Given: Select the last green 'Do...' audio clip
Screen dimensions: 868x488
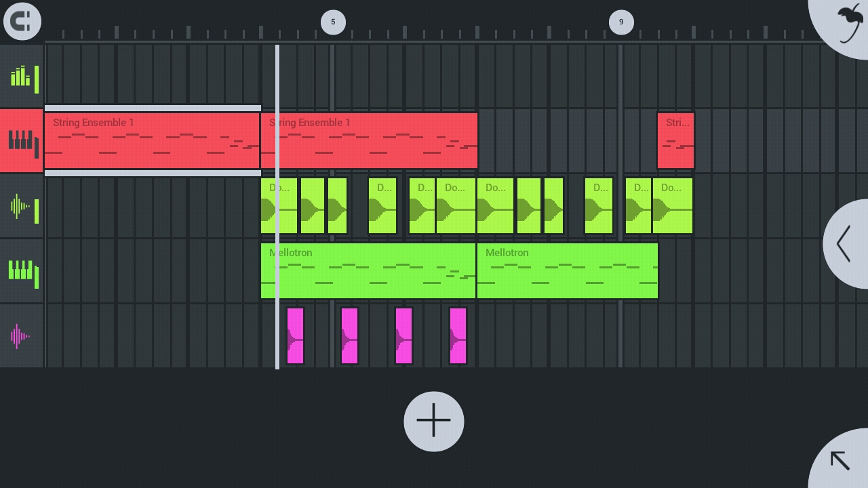Looking at the screenshot, I should point(673,206).
